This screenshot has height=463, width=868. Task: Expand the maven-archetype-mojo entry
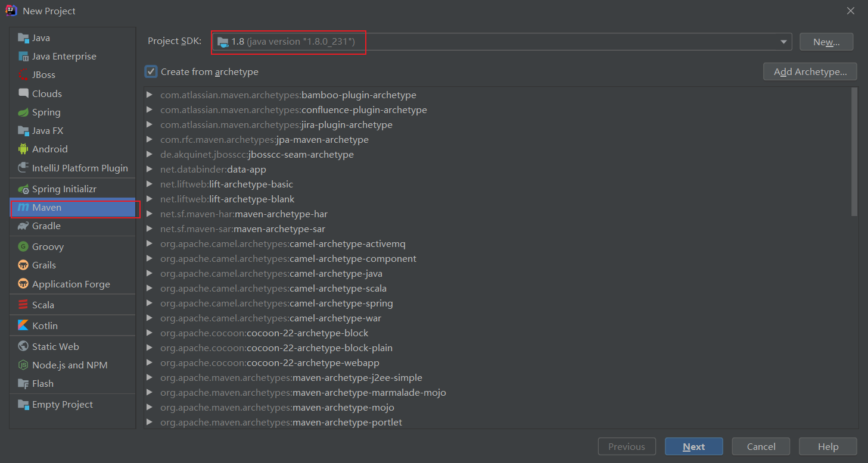pyautogui.click(x=149, y=407)
